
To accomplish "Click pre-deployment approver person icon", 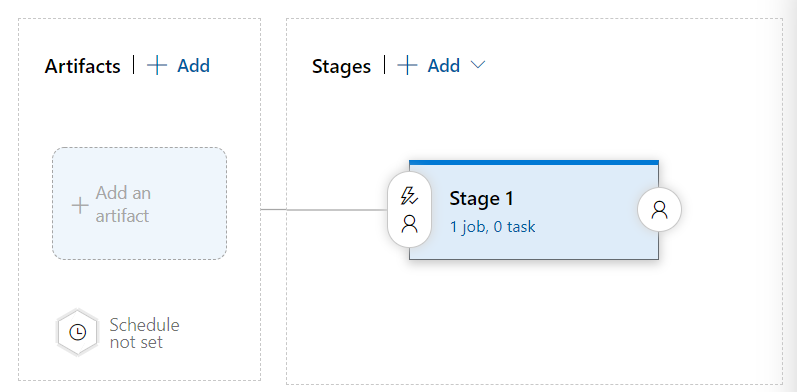I will [409, 224].
